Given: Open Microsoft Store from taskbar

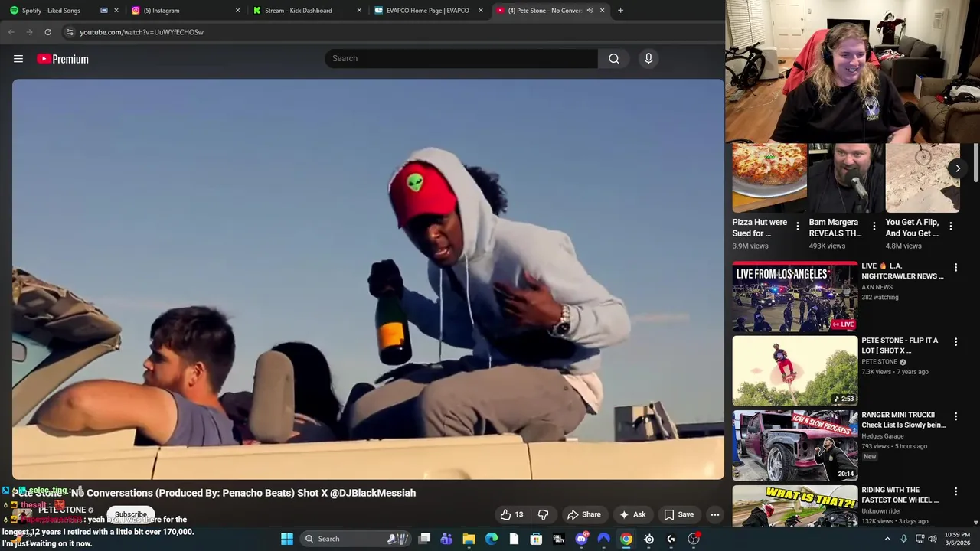Looking at the screenshot, I should 536,539.
